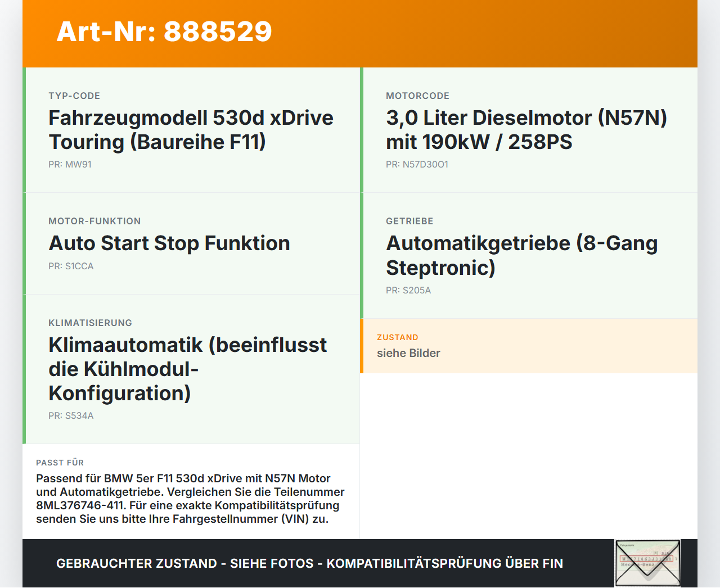Click the Passend für BMW 5er compatibility paragraph
This screenshot has height=588, width=720.
tap(190, 499)
